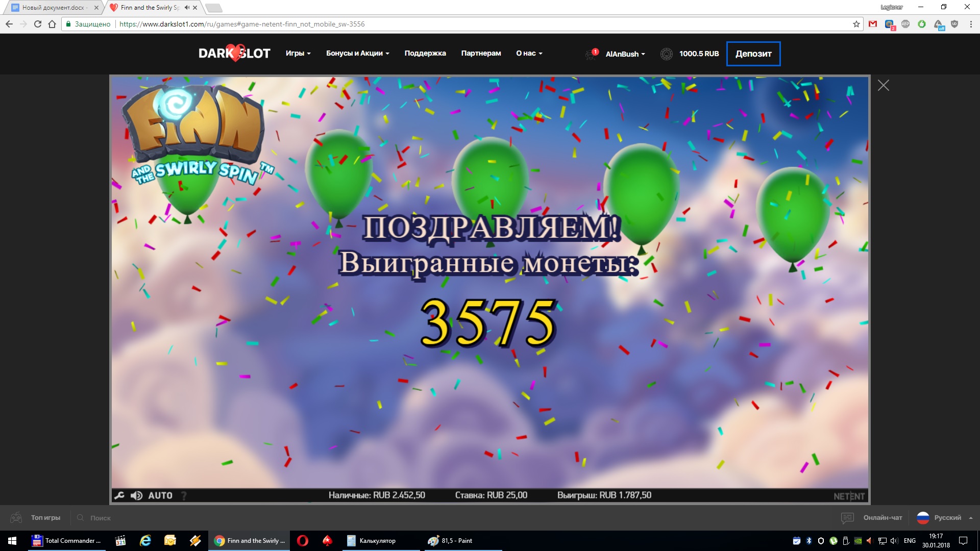
Task: Switch ENG keyboard language
Action: coord(910,541)
